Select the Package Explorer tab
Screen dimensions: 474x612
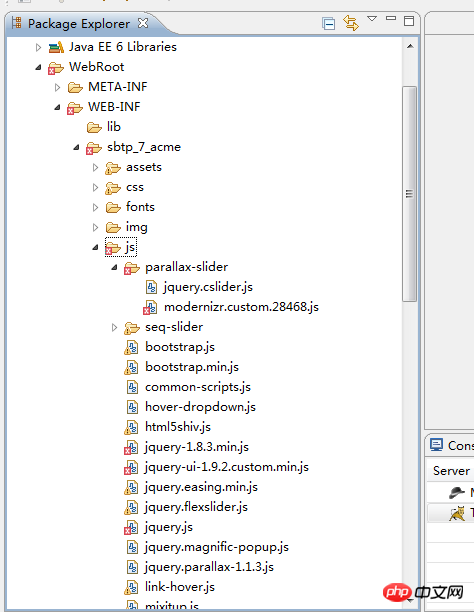(78, 24)
